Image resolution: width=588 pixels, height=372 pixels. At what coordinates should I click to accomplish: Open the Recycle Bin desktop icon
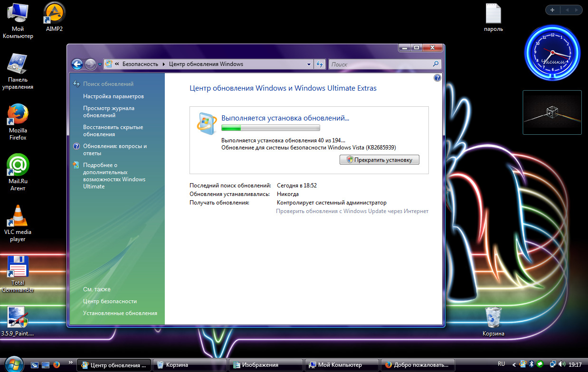click(493, 322)
